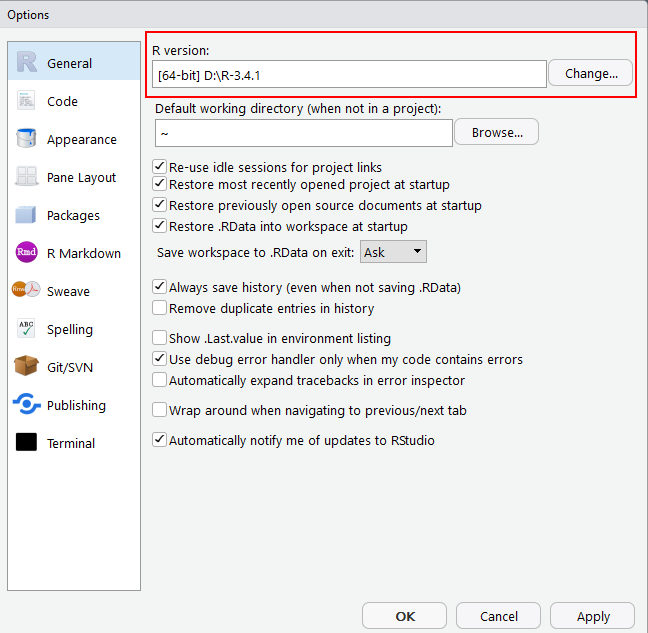Image resolution: width=648 pixels, height=633 pixels.
Task: Enable Show .Last.value in environment listing
Action: coord(159,339)
